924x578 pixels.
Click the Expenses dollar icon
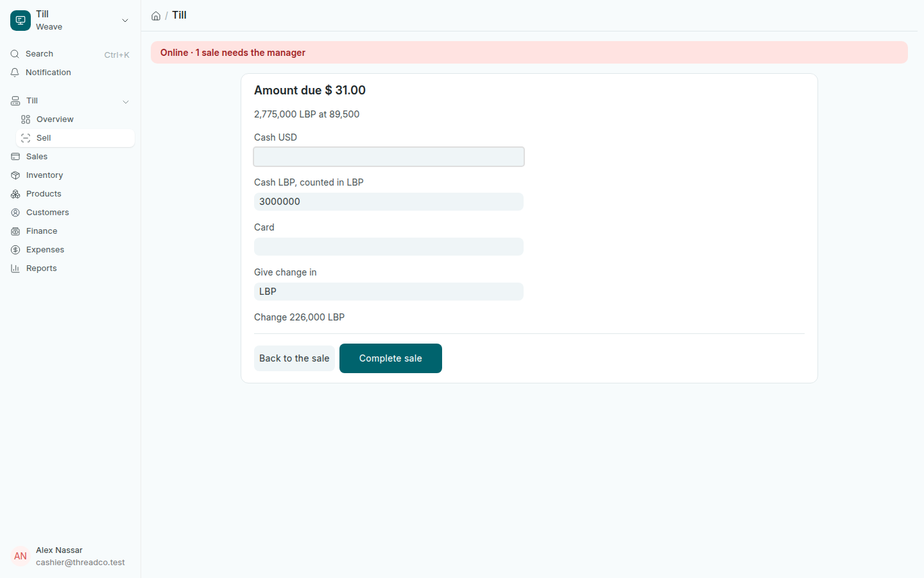(x=15, y=250)
